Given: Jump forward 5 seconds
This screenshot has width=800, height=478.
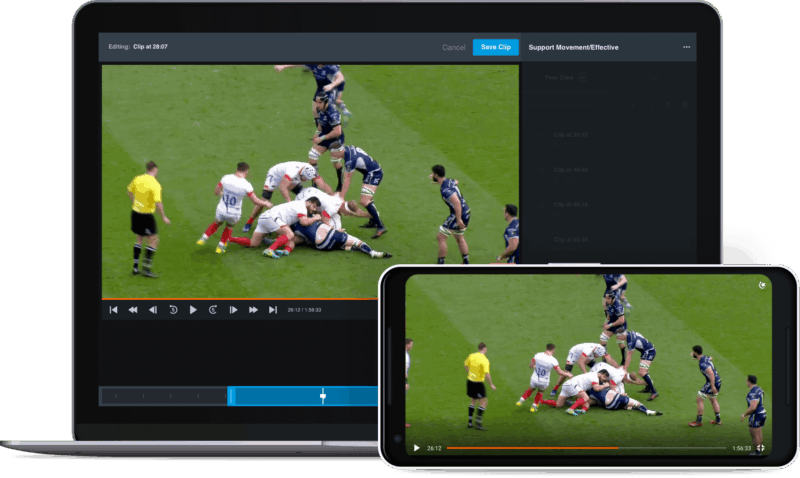Looking at the screenshot, I should tap(213, 310).
